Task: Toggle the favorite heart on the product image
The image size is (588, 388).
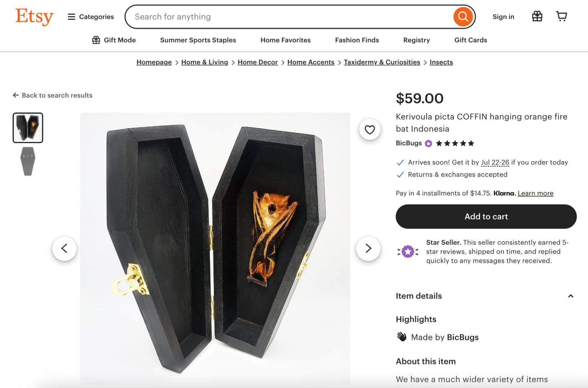Action: [370, 129]
